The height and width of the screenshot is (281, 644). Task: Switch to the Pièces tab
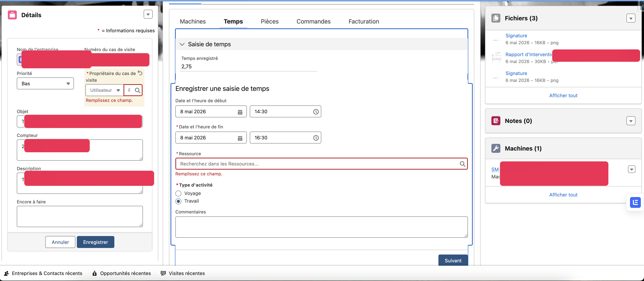(x=270, y=21)
